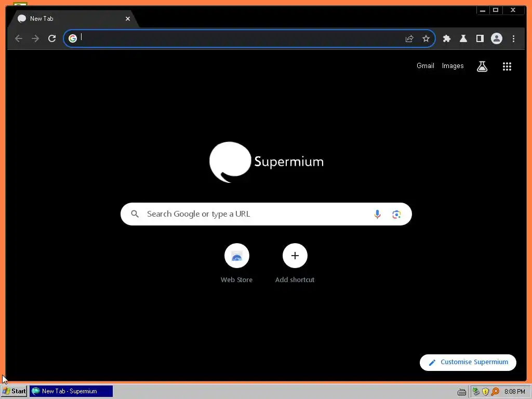Click the magnifier icon in search box
Image resolution: width=532 pixels, height=399 pixels.
coord(135,214)
